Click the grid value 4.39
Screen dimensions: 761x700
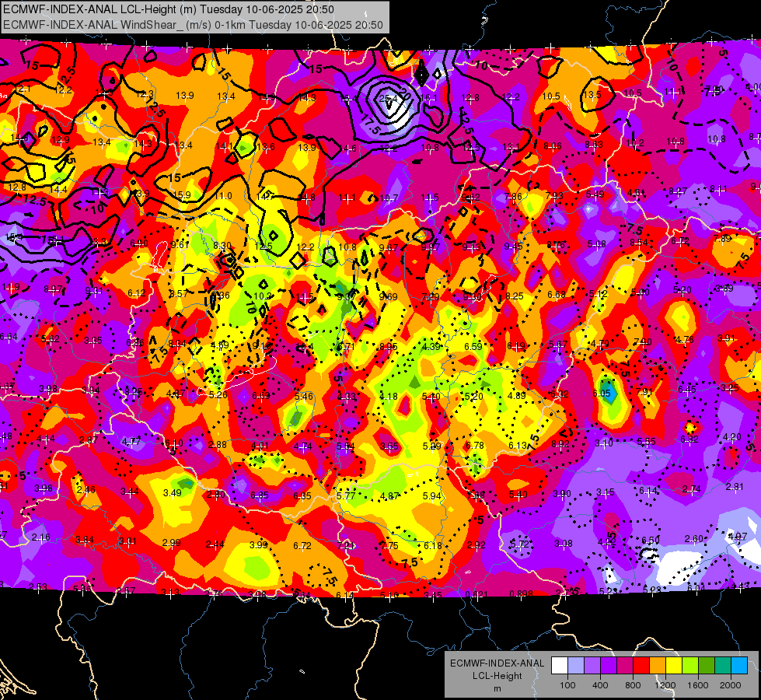431,346
